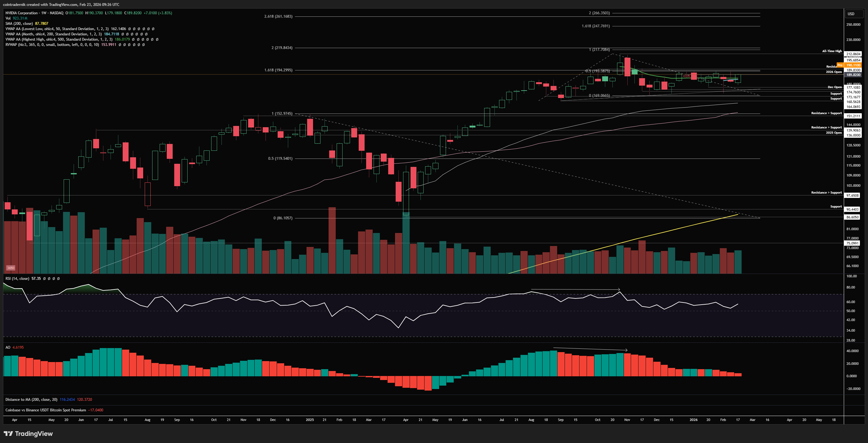
Task: Select the RSI (14, close) pane title
Action: pyautogui.click(x=17, y=278)
